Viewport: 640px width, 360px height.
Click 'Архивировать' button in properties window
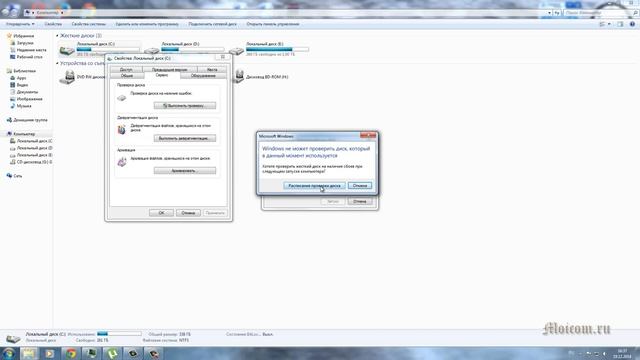coord(185,171)
